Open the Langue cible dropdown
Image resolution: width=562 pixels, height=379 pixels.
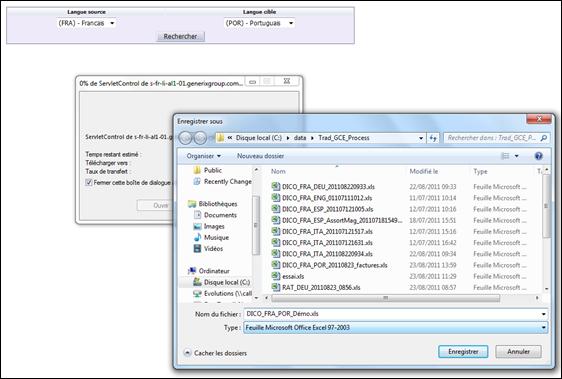[259, 23]
